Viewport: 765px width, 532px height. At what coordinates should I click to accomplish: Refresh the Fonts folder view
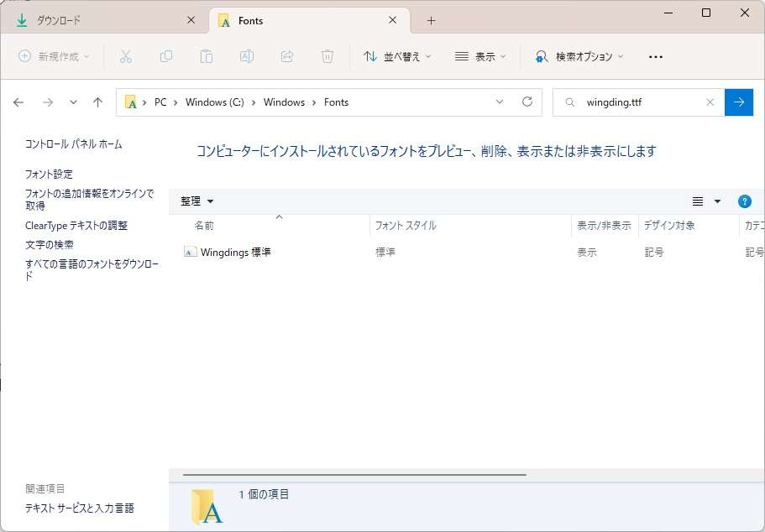(527, 102)
